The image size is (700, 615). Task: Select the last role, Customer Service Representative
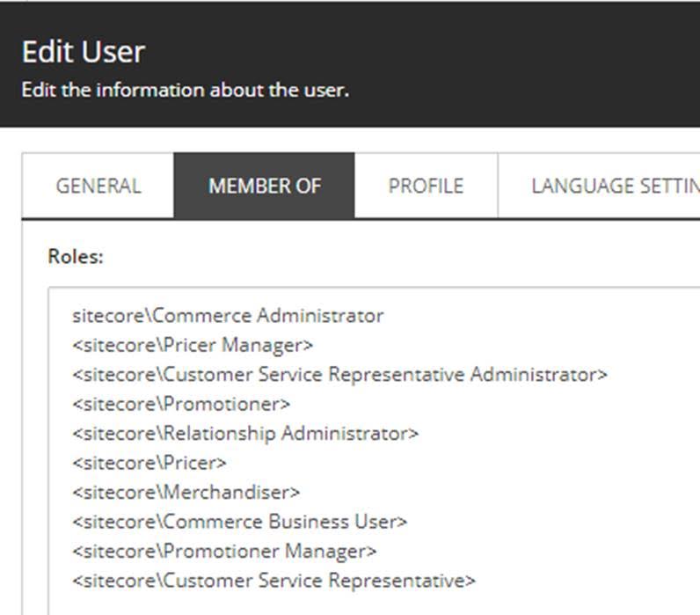tap(273, 581)
